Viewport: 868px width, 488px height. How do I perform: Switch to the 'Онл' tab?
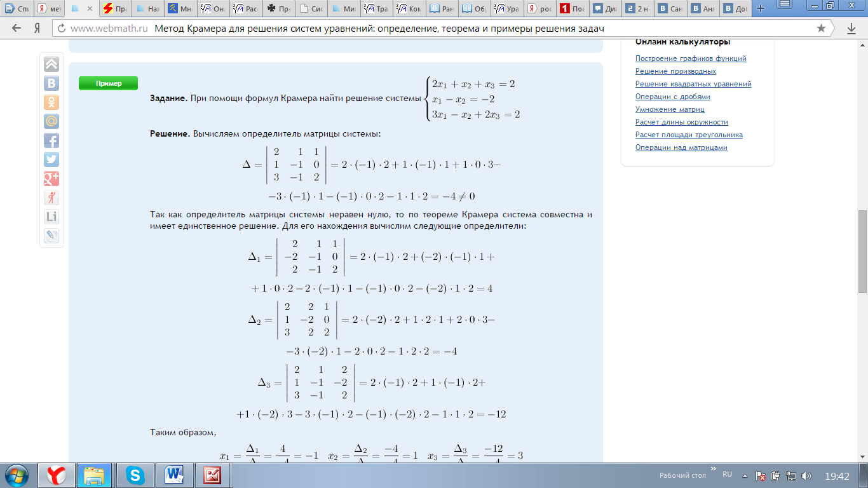pos(214,9)
